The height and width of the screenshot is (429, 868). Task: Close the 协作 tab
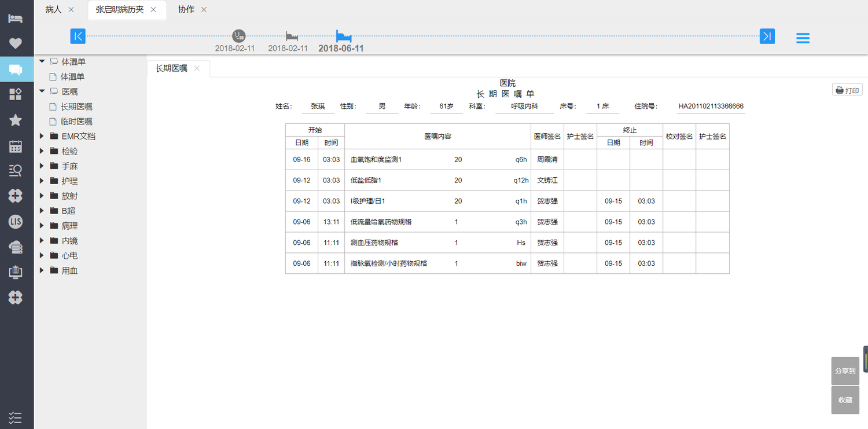coord(204,9)
